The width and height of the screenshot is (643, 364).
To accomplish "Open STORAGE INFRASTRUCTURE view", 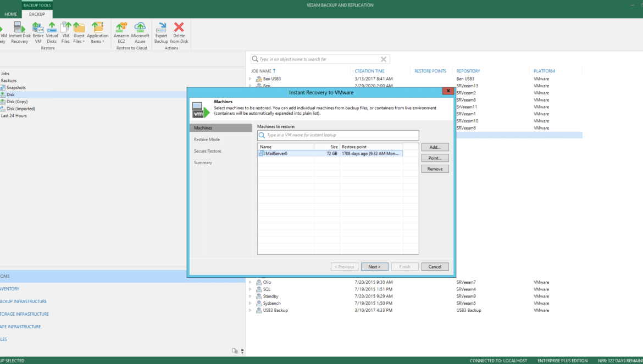I will 25,314.
